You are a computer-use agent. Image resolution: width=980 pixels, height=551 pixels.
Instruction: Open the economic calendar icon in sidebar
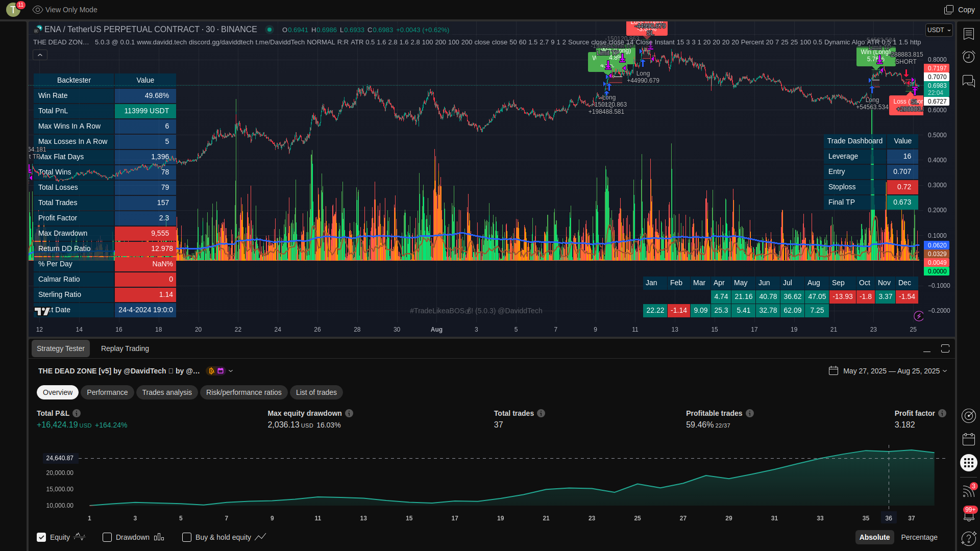coord(968,439)
